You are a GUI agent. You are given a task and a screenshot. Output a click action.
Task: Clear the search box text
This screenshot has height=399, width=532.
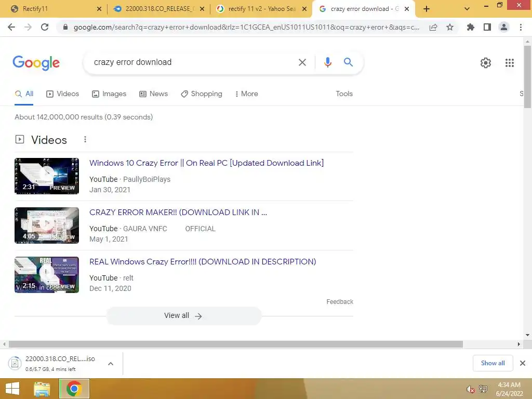click(302, 62)
